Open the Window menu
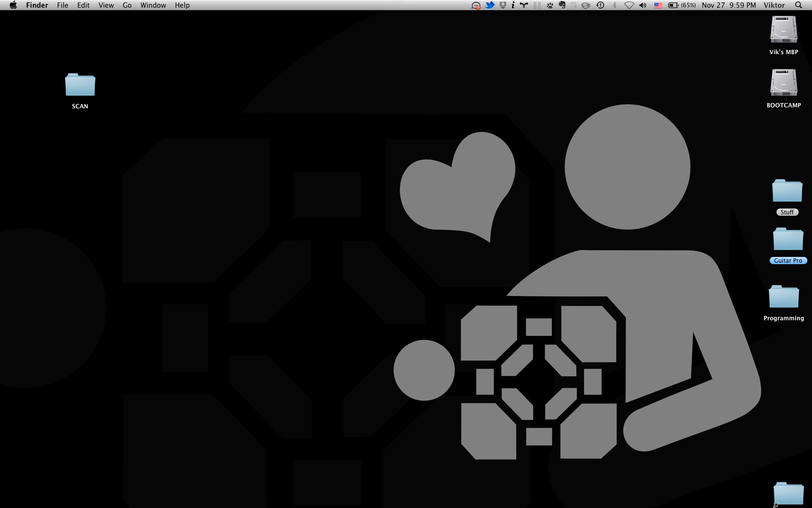This screenshot has height=508, width=812. click(x=153, y=5)
